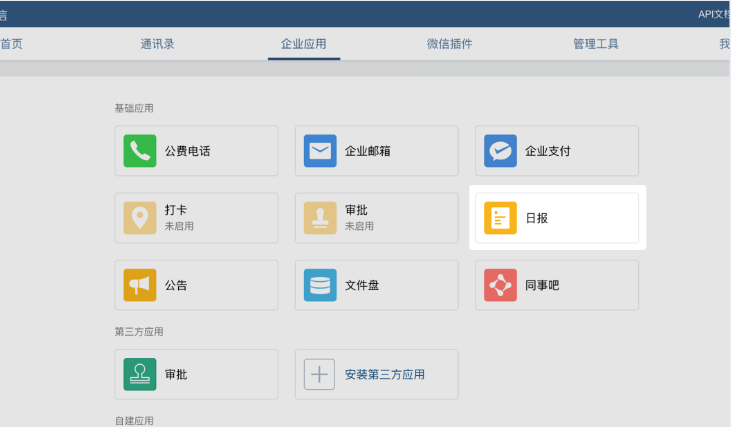
Task: Click the 同事吧 label text
Action: (542, 286)
